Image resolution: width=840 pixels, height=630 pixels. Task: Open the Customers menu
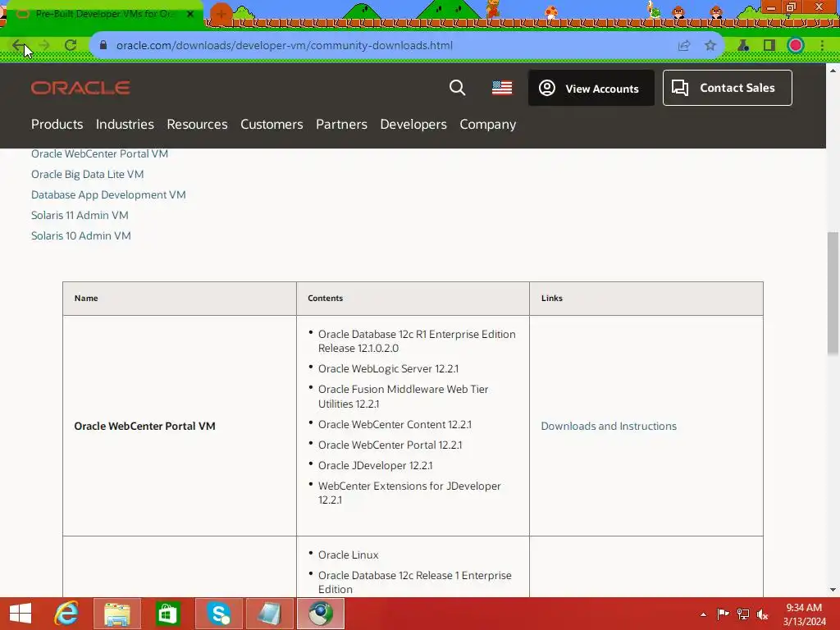pyautogui.click(x=272, y=125)
